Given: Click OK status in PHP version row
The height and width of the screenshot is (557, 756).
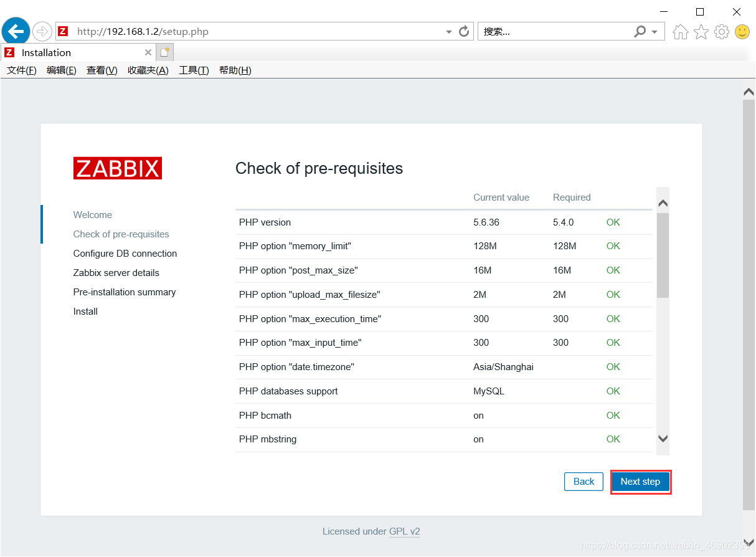Looking at the screenshot, I should tap(613, 222).
